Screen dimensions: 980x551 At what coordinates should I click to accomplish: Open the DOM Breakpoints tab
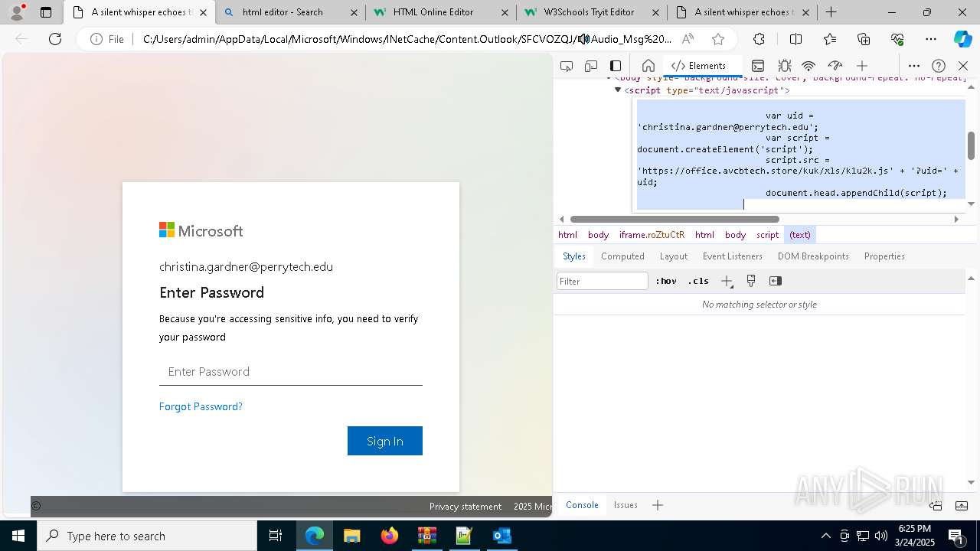tap(813, 256)
